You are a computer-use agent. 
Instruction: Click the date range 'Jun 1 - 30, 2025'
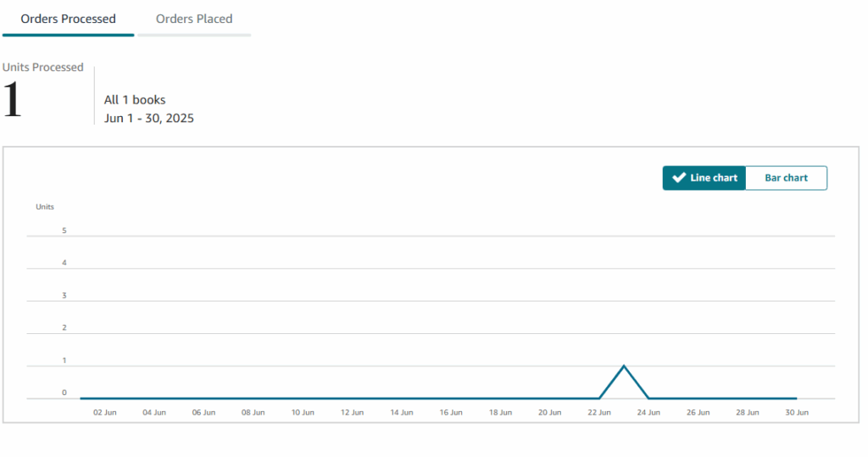point(149,118)
